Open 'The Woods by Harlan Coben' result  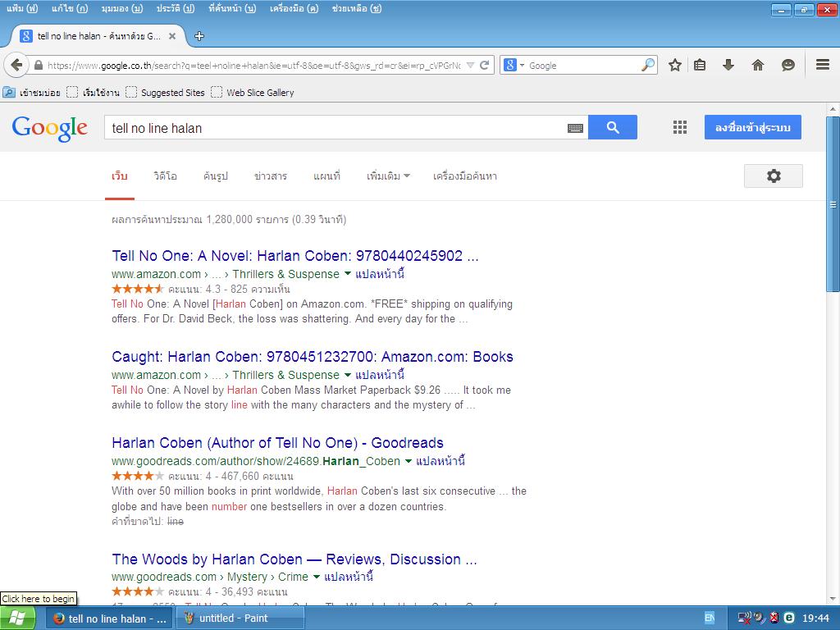[x=294, y=559]
